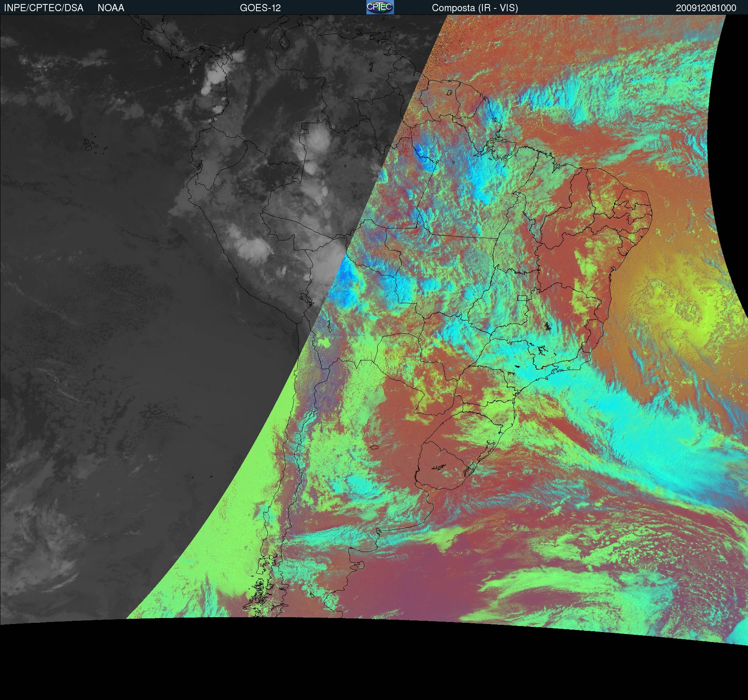The height and width of the screenshot is (700, 748).
Task: Click the INPE/CPTEC/DSA header label
Action: click(44, 8)
